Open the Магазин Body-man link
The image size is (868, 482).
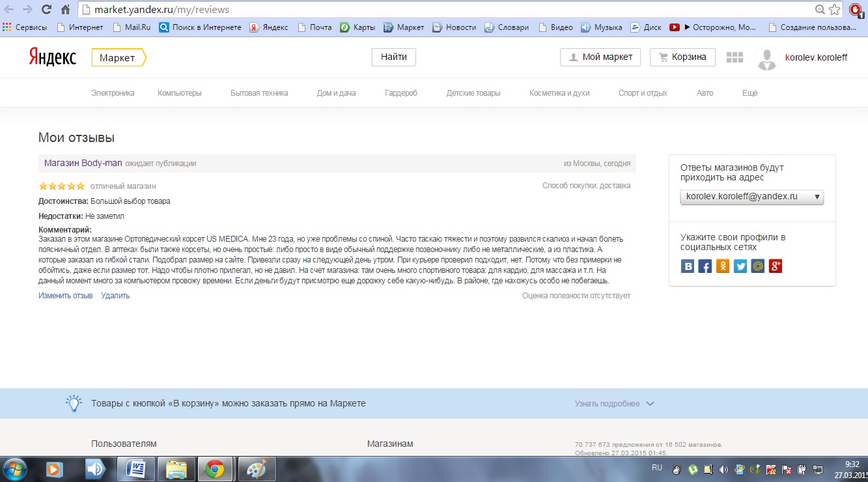(83, 163)
